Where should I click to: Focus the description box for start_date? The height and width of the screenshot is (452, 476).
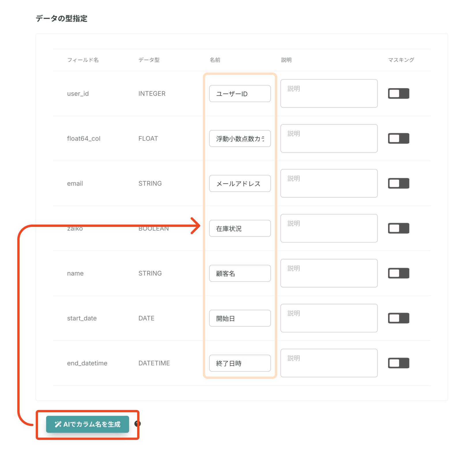pos(329,318)
